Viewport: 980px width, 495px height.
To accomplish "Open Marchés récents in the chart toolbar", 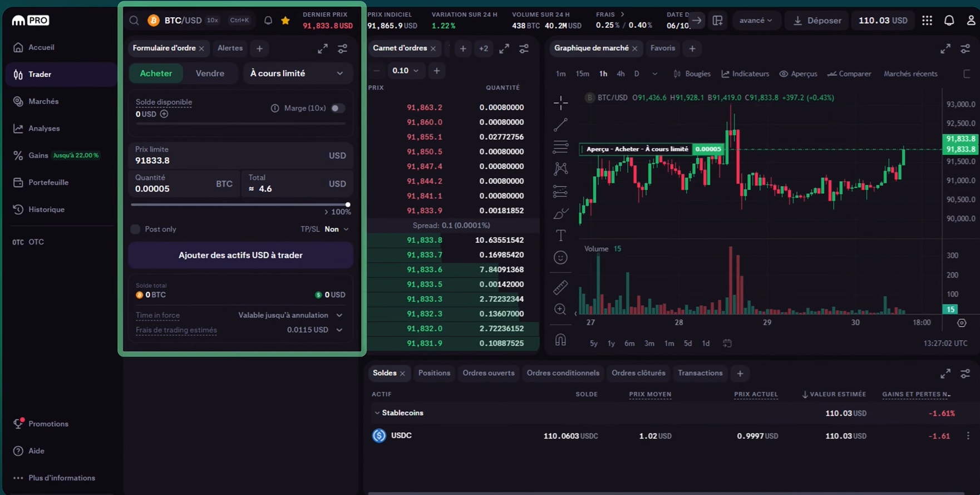I will click(x=910, y=74).
